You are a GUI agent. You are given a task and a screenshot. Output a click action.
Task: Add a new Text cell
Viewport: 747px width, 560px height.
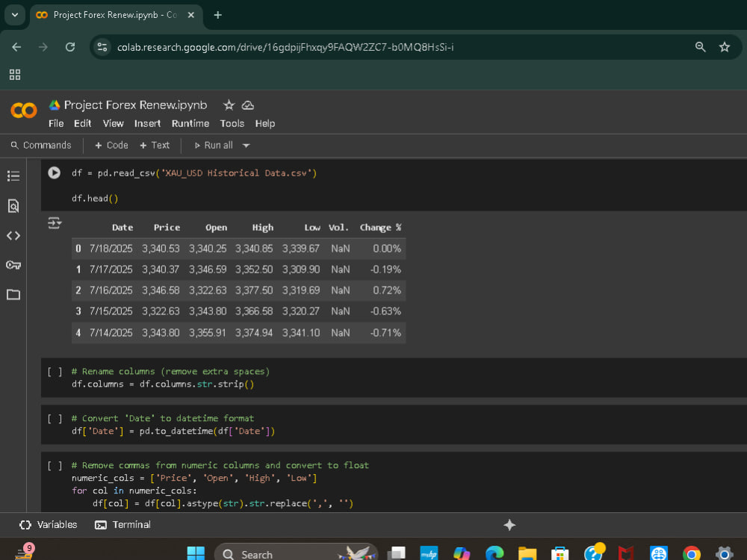click(x=155, y=146)
